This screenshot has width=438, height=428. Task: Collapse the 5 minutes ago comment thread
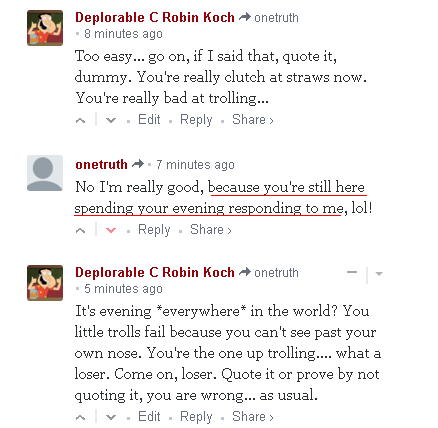click(x=352, y=273)
